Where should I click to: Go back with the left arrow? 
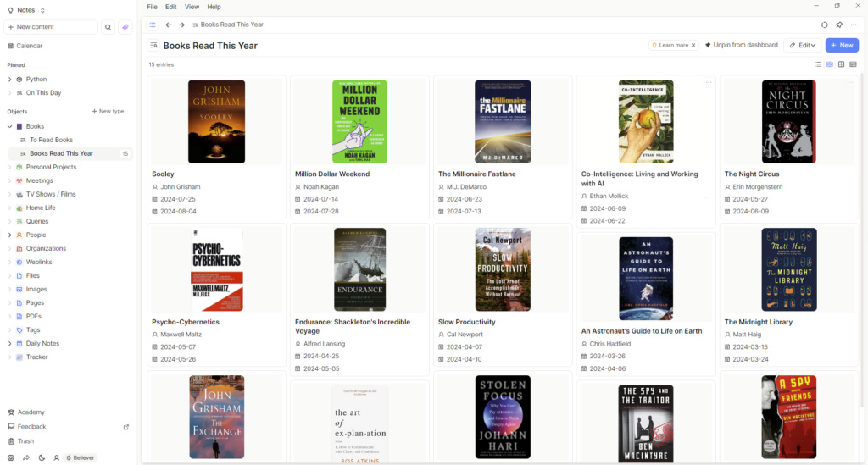click(169, 25)
